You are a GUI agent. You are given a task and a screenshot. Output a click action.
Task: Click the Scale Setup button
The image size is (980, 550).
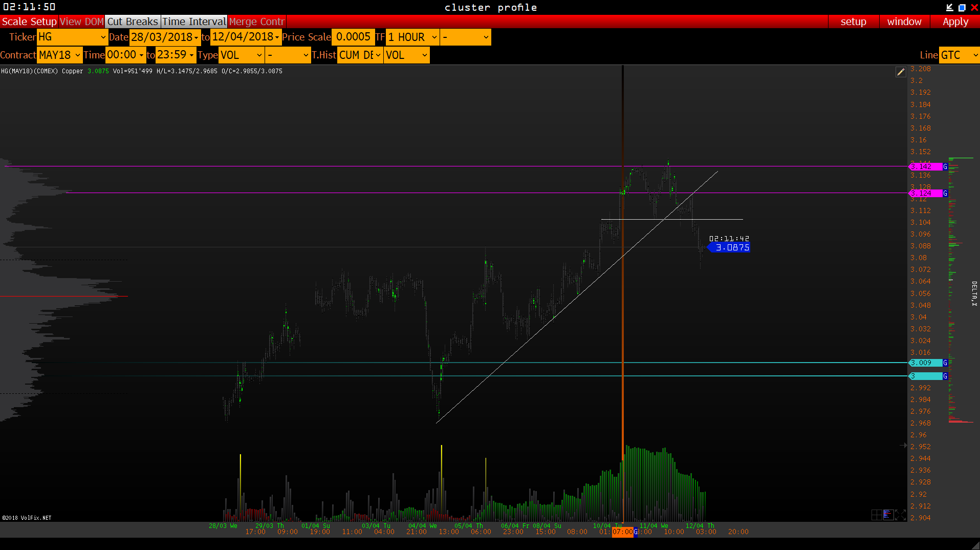click(x=29, y=22)
